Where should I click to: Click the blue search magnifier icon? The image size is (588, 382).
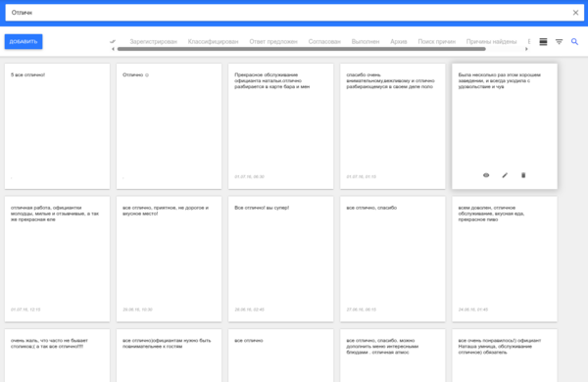tap(574, 41)
